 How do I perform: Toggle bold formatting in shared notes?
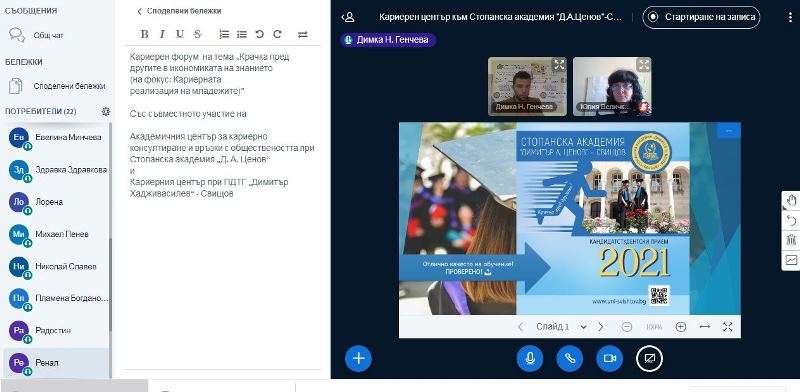[x=144, y=34]
